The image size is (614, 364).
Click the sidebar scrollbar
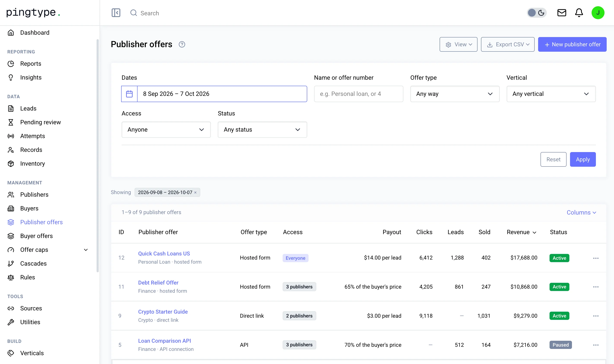(x=97, y=156)
